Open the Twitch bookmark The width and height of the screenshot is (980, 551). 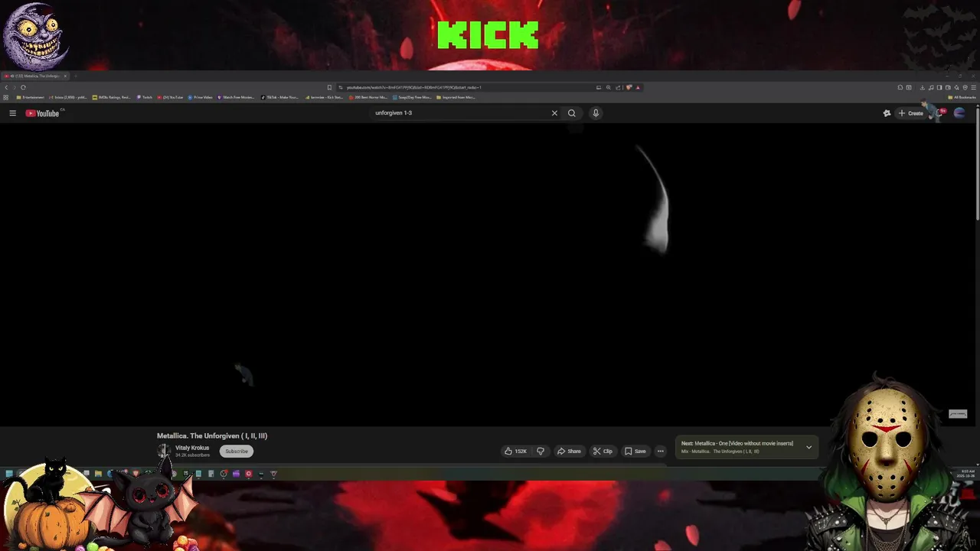[145, 97]
